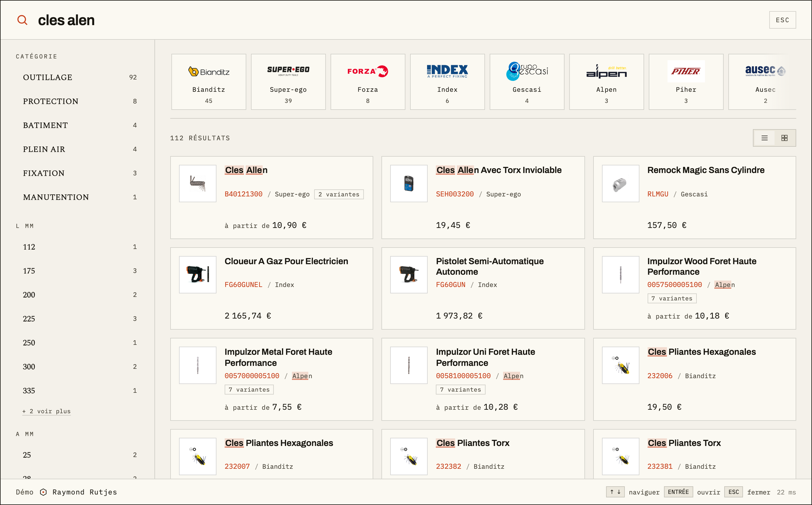Screen dimensions: 812x505
Task: Click product reference RLMGU
Action: 658,194
